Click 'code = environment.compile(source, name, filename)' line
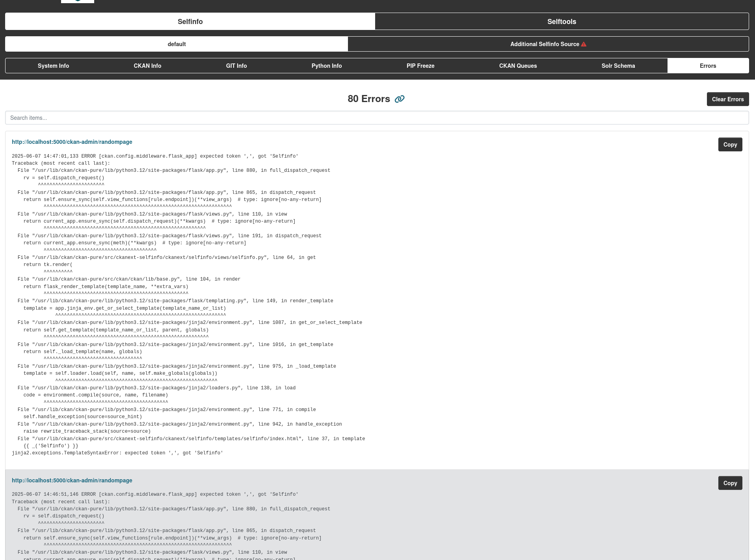The height and width of the screenshot is (560, 755). [96, 395]
